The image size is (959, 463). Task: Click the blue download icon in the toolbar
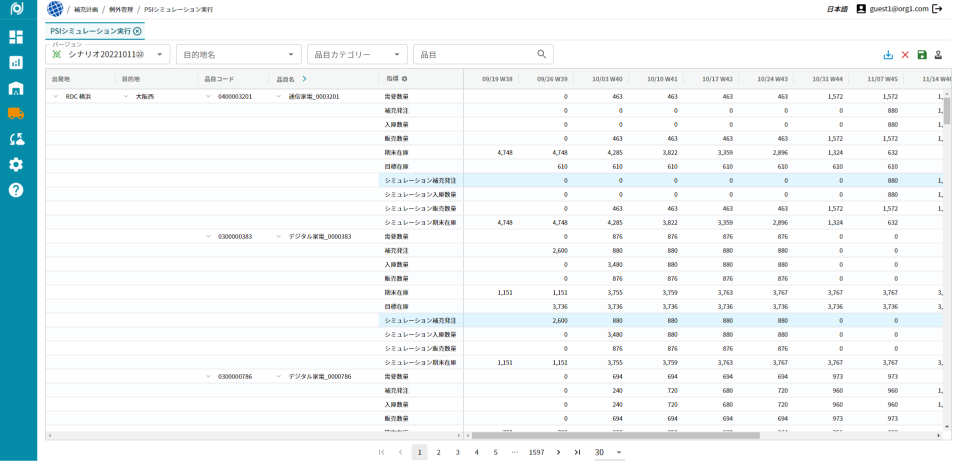click(x=888, y=55)
